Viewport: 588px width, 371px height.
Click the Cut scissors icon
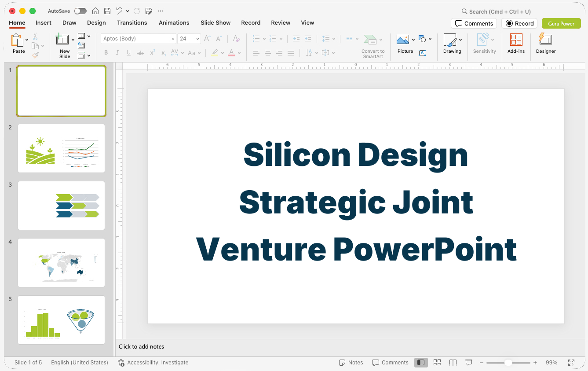point(35,37)
